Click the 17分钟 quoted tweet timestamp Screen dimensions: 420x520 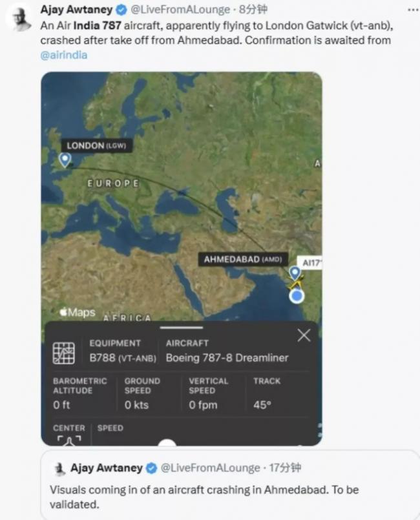point(285,468)
